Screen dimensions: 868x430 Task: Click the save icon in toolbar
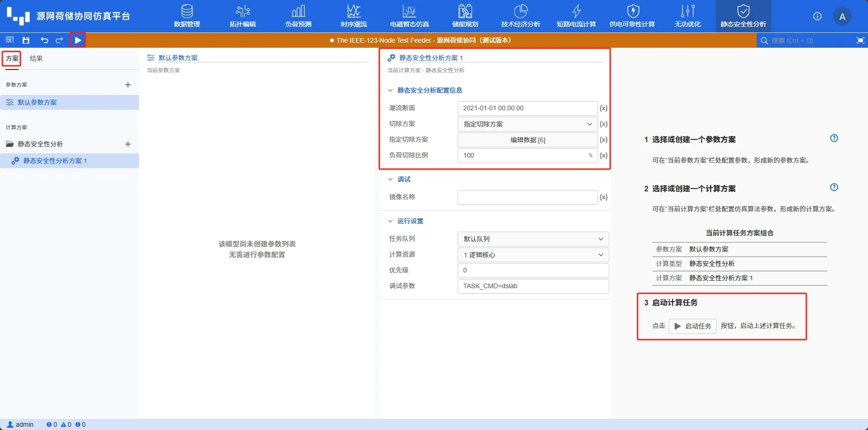pyautogui.click(x=26, y=40)
